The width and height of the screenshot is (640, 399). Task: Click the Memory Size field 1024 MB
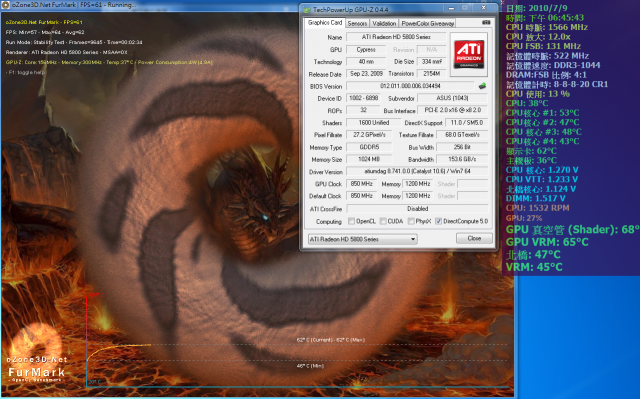[x=369, y=159]
